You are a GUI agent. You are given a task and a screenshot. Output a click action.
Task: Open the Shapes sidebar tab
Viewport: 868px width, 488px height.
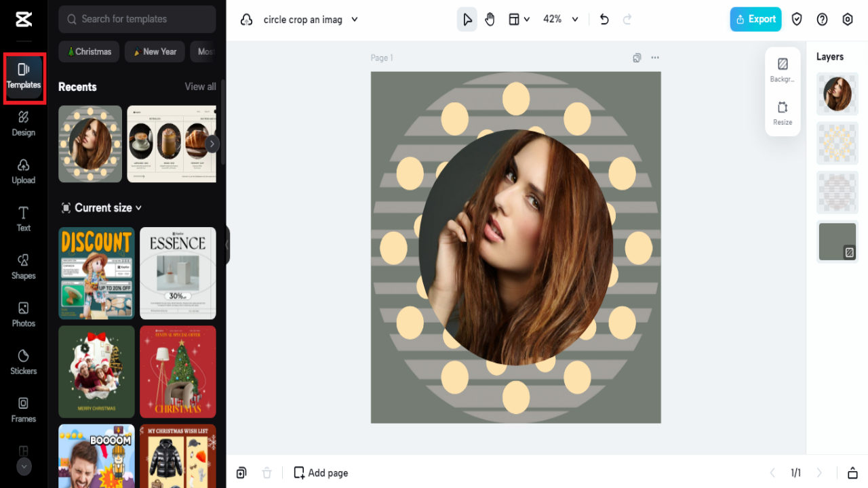[24, 266]
